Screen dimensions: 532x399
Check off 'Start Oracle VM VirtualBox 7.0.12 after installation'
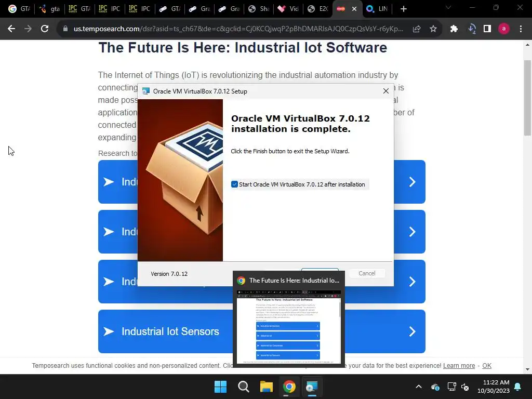pos(234,184)
